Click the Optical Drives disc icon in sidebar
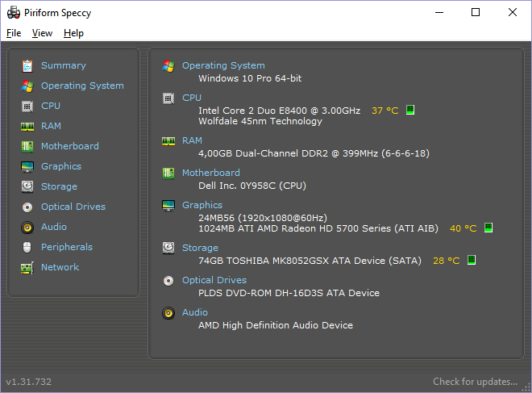532x393 pixels. pos(27,207)
